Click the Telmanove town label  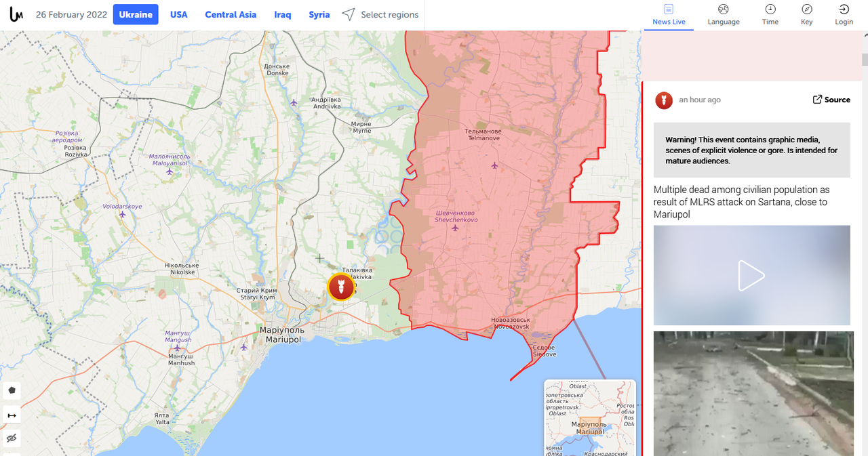click(484, 135)
